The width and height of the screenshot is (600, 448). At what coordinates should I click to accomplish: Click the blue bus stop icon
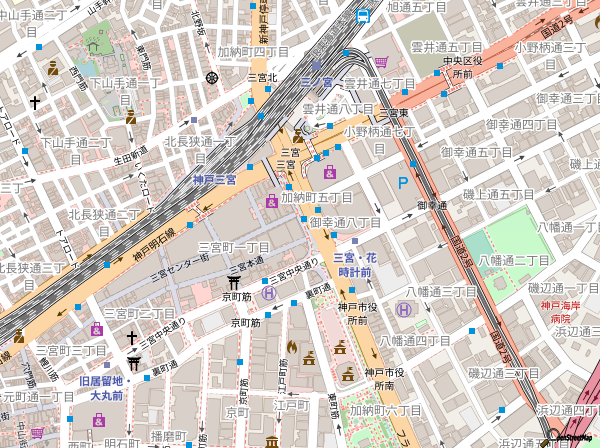pos(362,15)
